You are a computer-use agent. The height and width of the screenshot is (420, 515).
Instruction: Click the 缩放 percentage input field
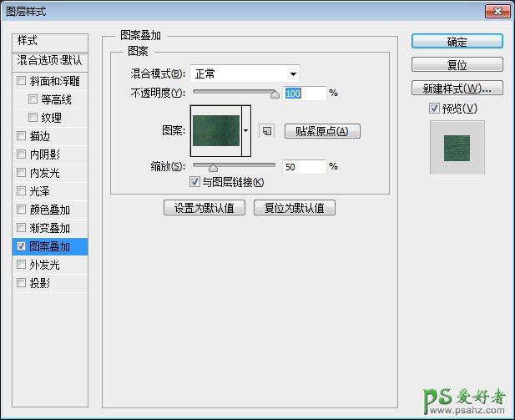pos(304,167)
